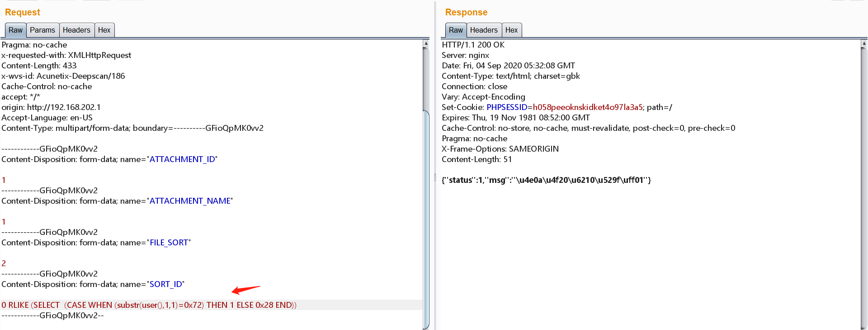Click the HTTP/1.1 200 OK status line

coord(473,45)
